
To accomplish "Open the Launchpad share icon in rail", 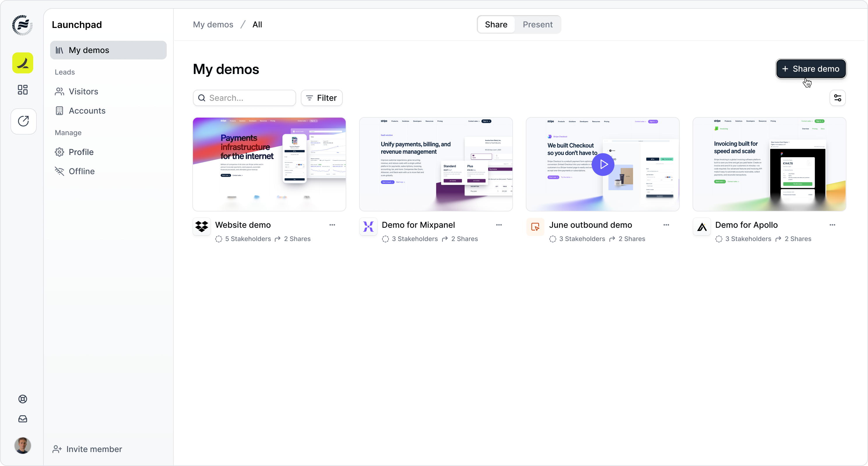I will (x=23, y=121).
